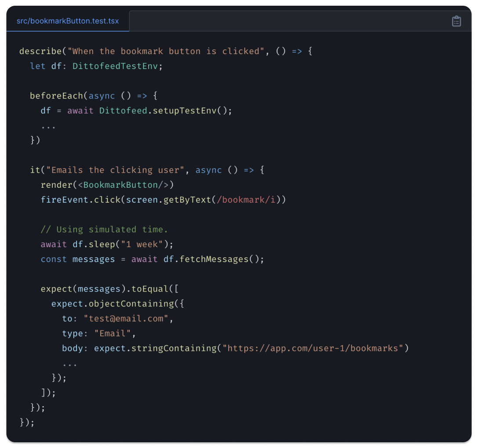The image size is (478, 448).
Task: Click the "Using simulated time" comment
Action: (104, 229)
